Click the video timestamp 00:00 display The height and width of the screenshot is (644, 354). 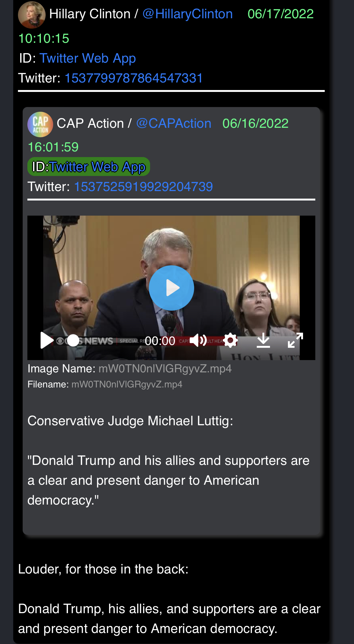pos(160,341)
